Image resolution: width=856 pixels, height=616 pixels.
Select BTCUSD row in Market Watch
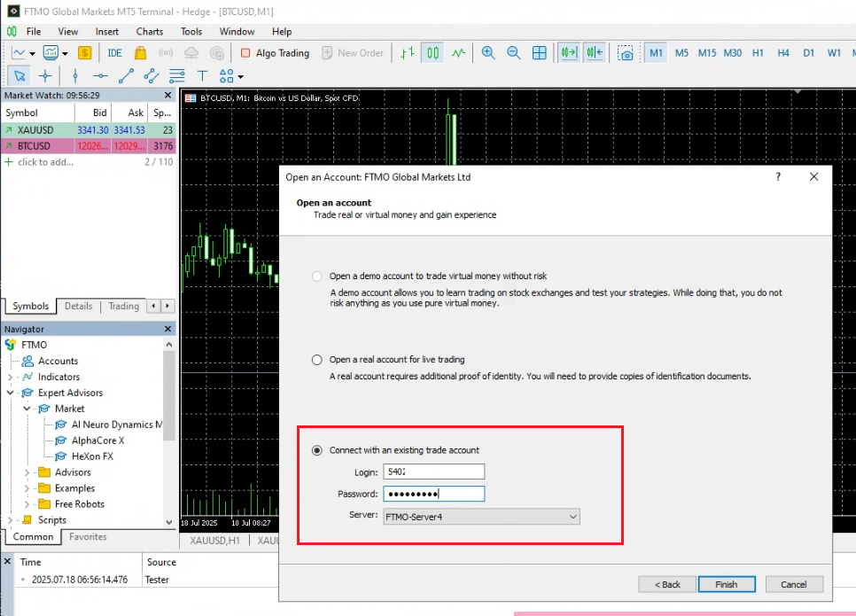(89, 146)
